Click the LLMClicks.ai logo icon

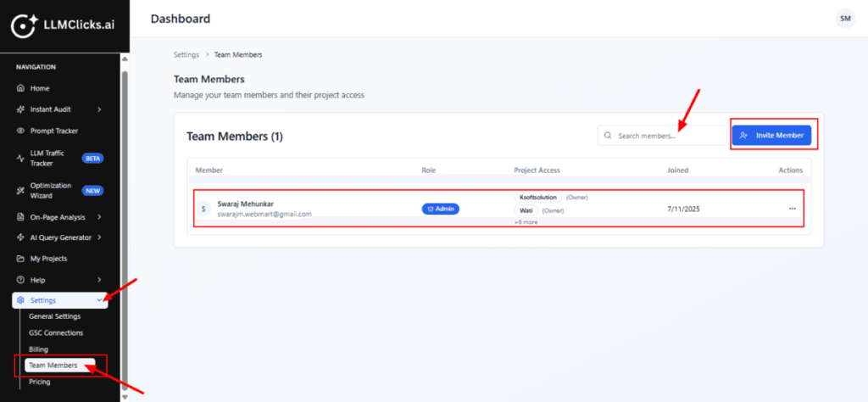click(x=24, y=25)
